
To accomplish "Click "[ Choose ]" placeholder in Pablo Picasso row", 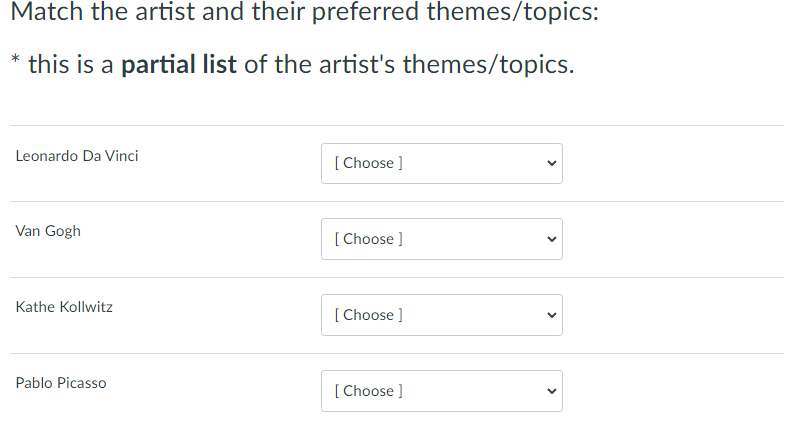I will coord(369,391).
